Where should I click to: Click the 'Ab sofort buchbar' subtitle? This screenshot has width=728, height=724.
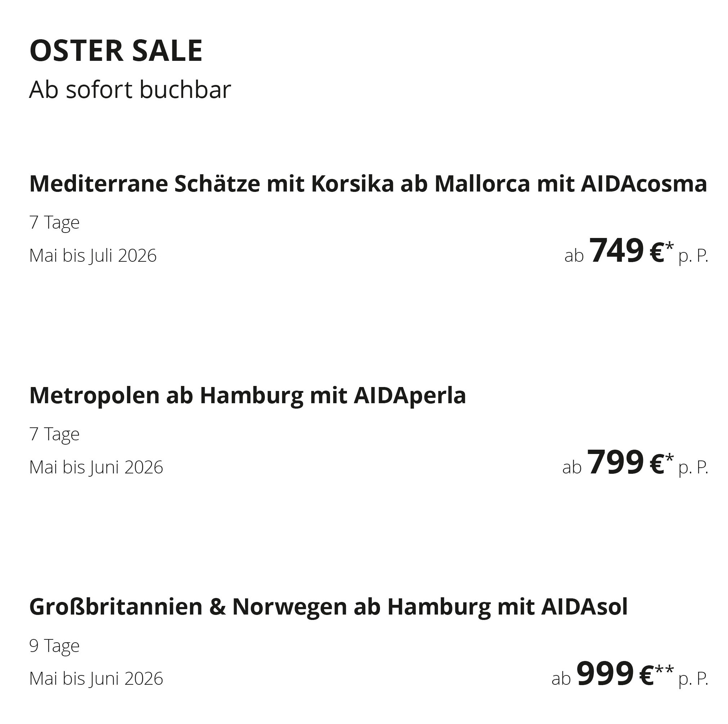click(x=130, y=90)
